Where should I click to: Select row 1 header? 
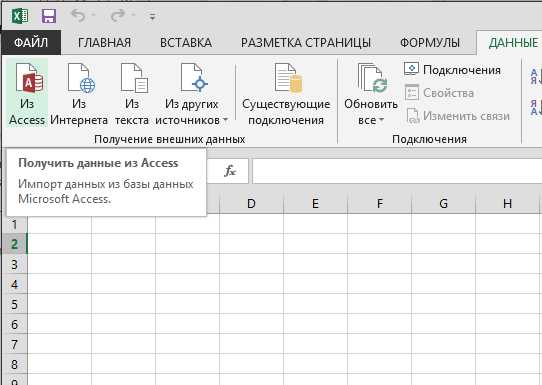(15, 224)
